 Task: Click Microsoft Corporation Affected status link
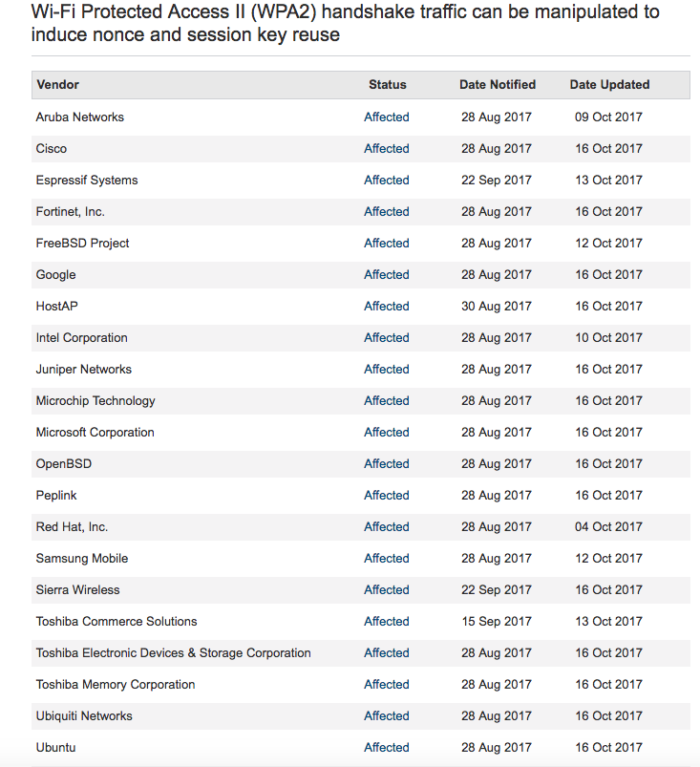click(386, 433)
